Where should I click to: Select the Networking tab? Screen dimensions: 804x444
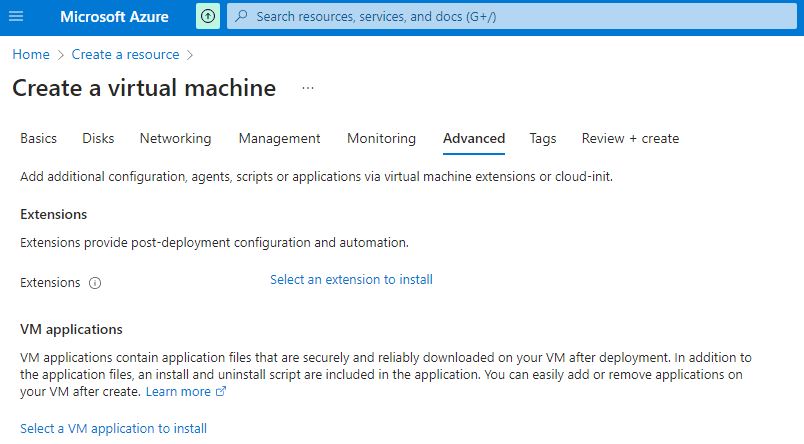click(x=175, y=139)
